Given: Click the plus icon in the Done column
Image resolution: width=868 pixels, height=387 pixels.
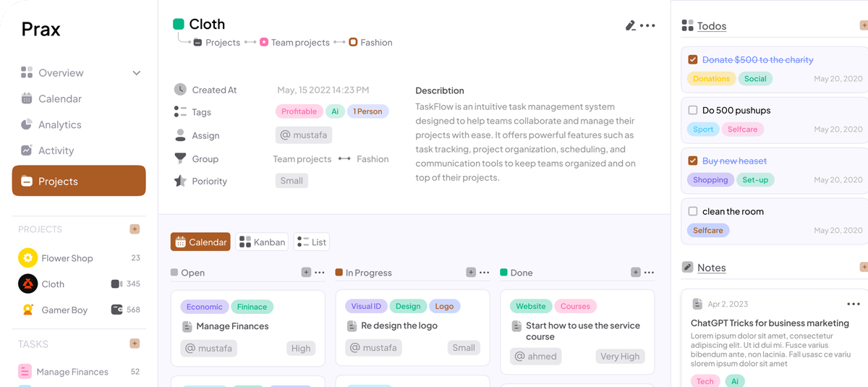Looking at the screenshot, I should pos(635,273).
